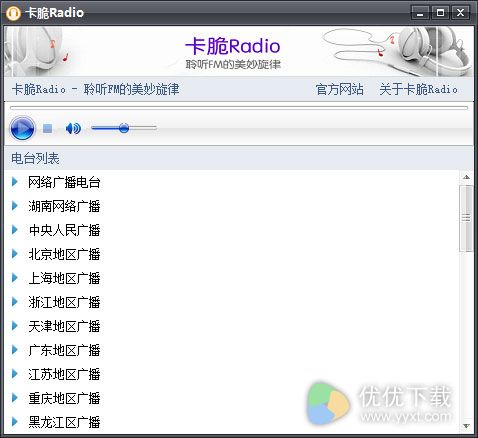The image size is (478, 438).
Task: Expand the 北京地区广播 arrow
Action: coord(15,254)
